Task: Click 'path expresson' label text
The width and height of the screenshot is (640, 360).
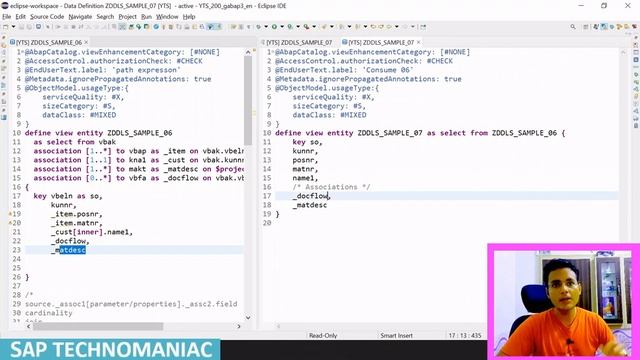Action: click(146, 70)
